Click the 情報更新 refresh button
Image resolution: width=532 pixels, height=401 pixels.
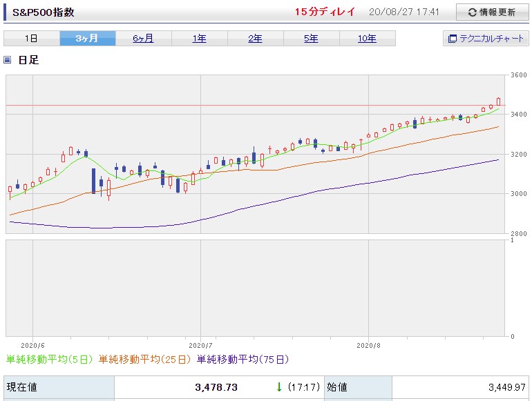tap(493, 12)
